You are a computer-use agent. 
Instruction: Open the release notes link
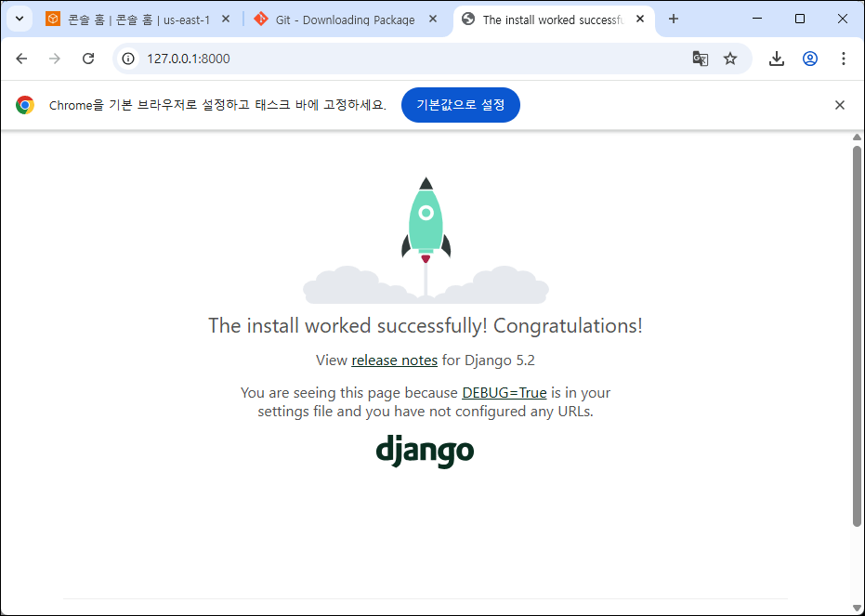click(x=395, y=360)
